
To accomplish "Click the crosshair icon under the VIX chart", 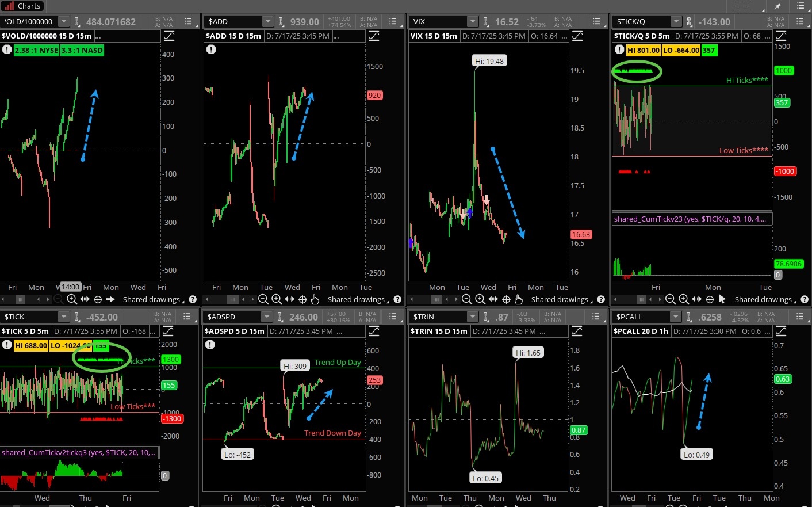I will point(506,299).
